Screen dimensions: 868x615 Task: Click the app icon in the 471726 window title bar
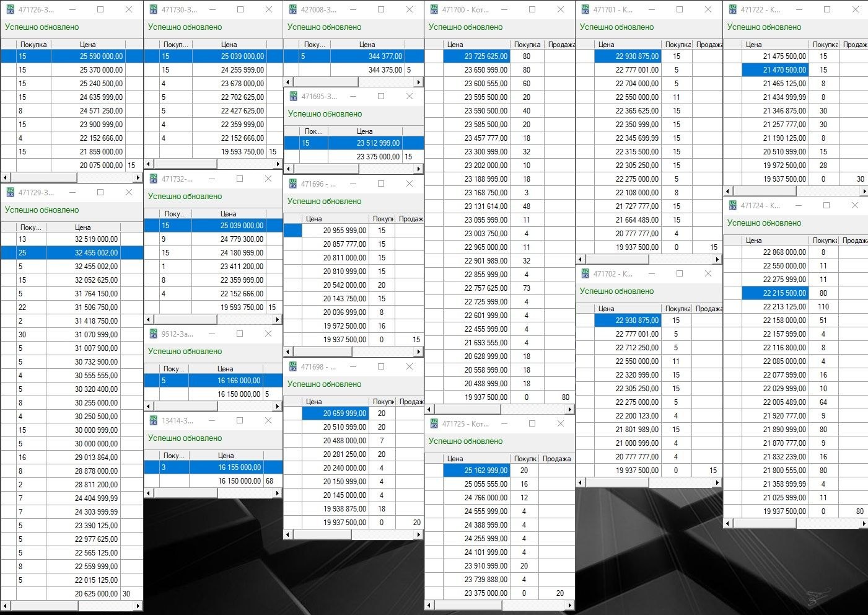point(10,10)
